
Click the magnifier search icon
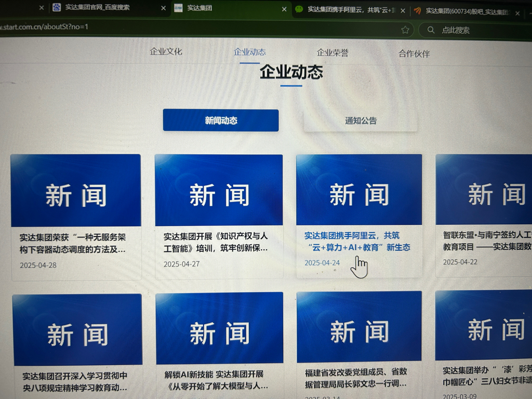[x=431, y=30]
